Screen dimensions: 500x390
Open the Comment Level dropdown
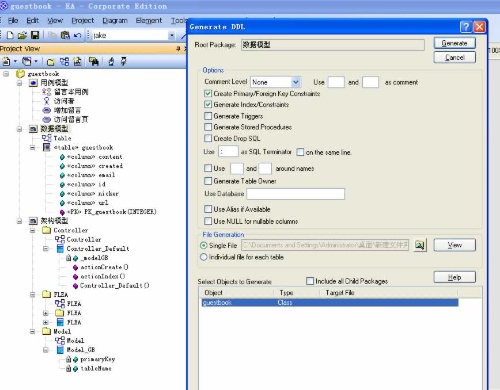(296, 82)
